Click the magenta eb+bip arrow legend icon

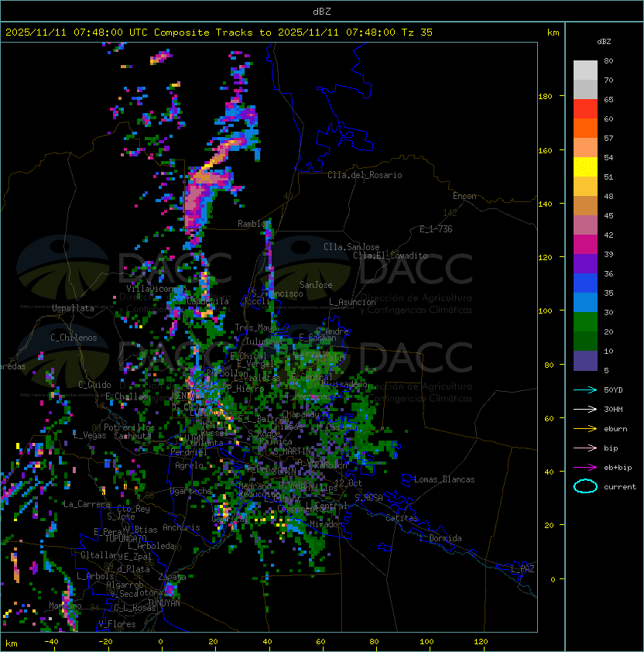pos(585,468)
